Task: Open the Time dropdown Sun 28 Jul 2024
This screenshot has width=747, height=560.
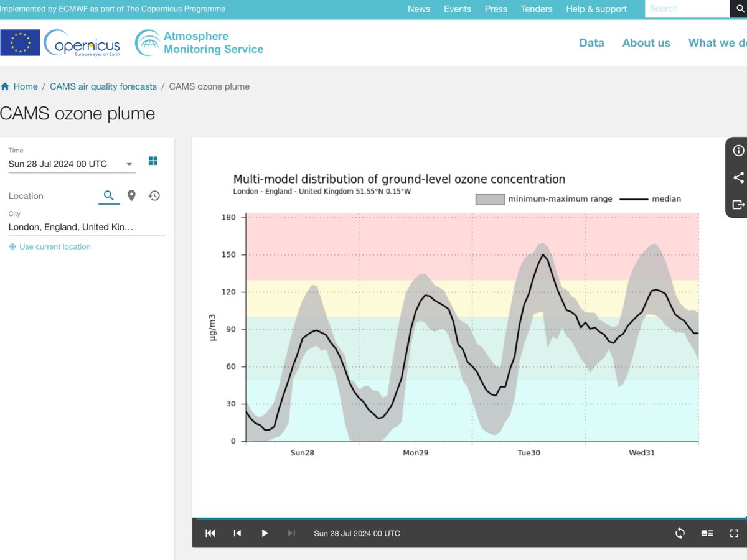Action: (x=72, y=164)
